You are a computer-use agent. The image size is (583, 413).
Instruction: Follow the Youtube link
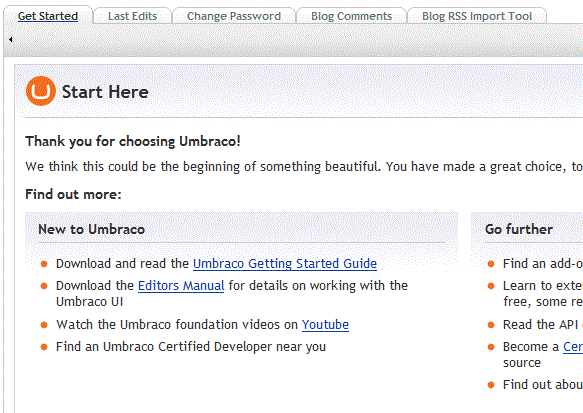coord(325,325)
